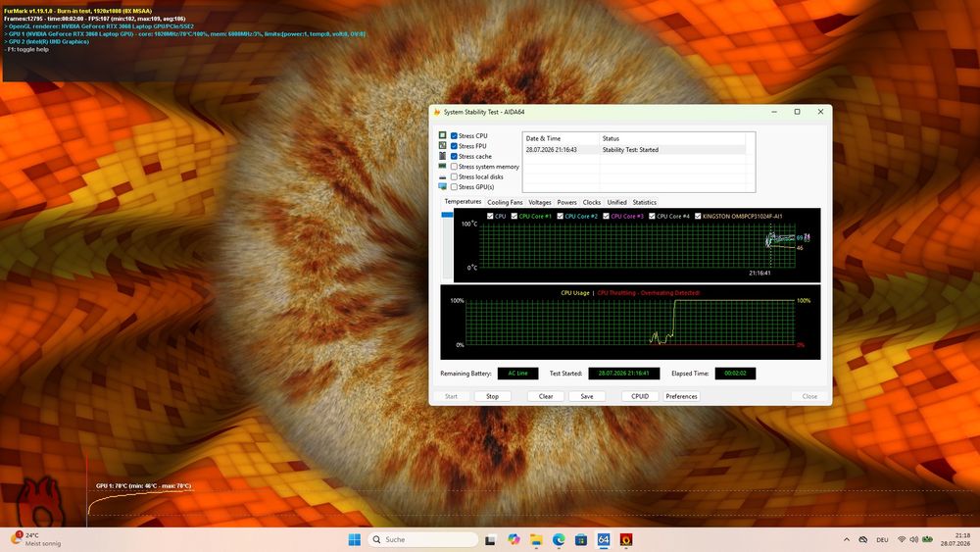
Task: Open the Clocks tab
Action: [x=591, y=202]
